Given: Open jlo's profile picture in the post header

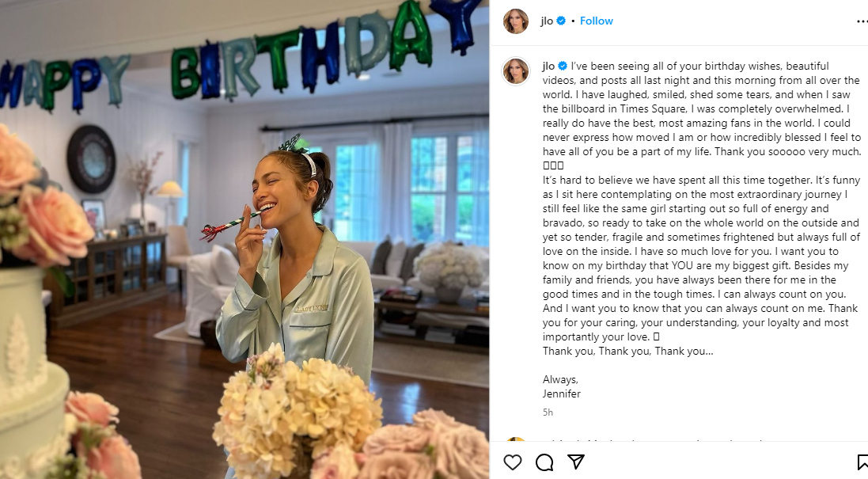Looking at the screenshot, I should click(516, 21).
